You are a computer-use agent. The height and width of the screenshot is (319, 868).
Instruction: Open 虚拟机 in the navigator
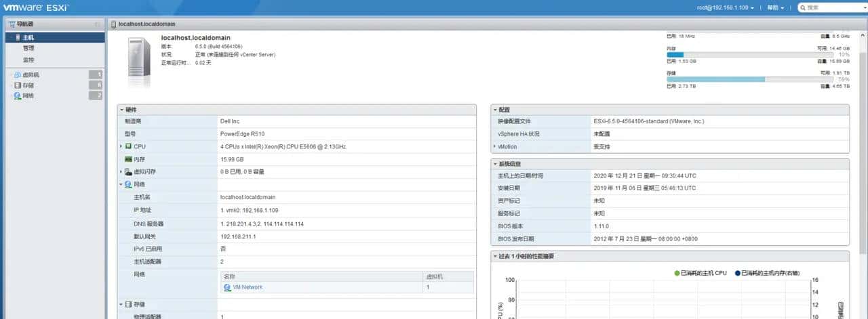pyautogui.click(x=31, y=75)
